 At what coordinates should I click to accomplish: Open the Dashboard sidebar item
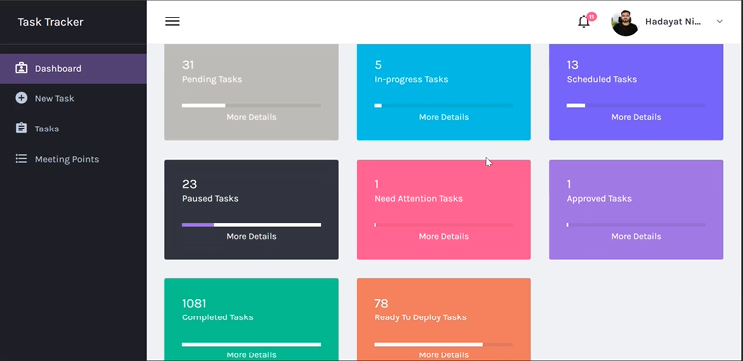(73, 69)
